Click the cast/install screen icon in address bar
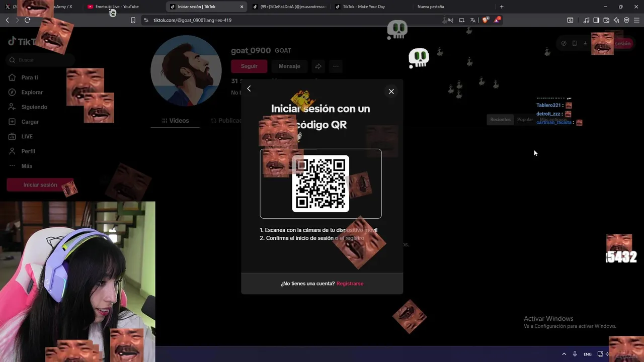 pyautogui.click(x=461, y=20)
